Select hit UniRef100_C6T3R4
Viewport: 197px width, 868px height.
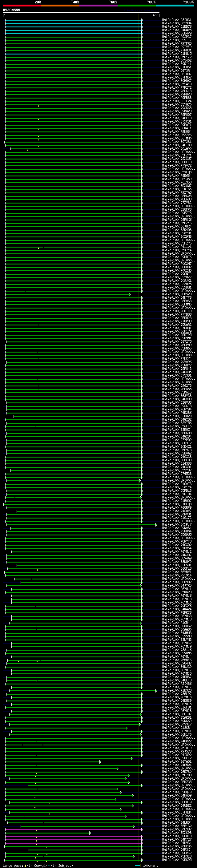[177, 71]
